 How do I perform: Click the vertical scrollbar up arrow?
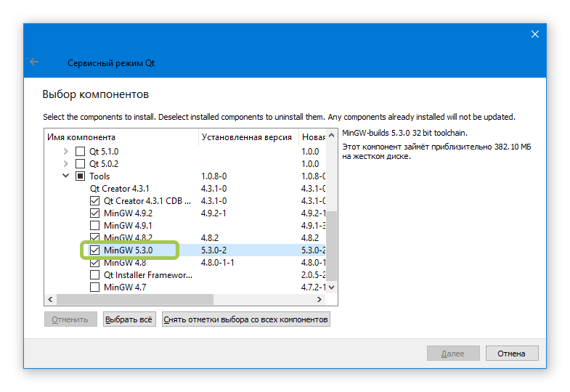click(331, 135)
